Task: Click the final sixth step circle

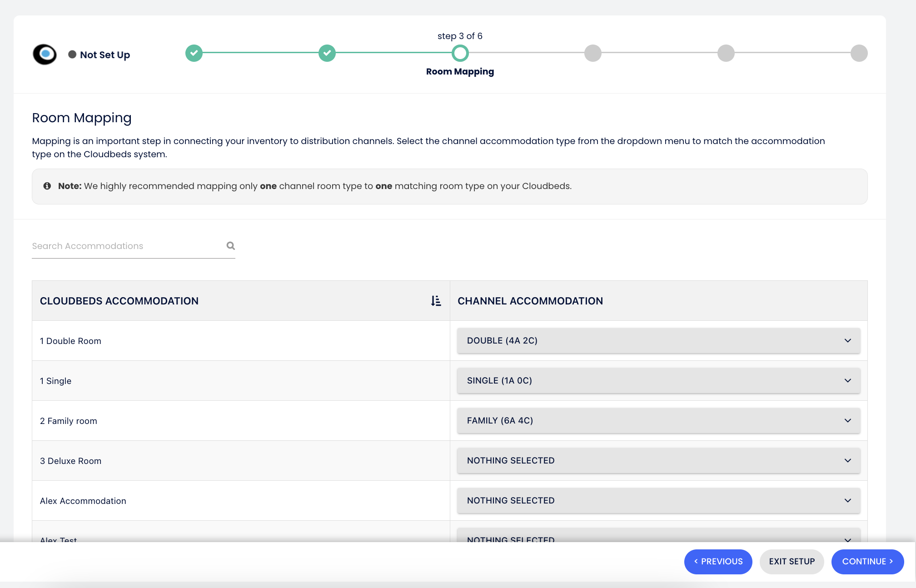Action: (x=859, y=53)
